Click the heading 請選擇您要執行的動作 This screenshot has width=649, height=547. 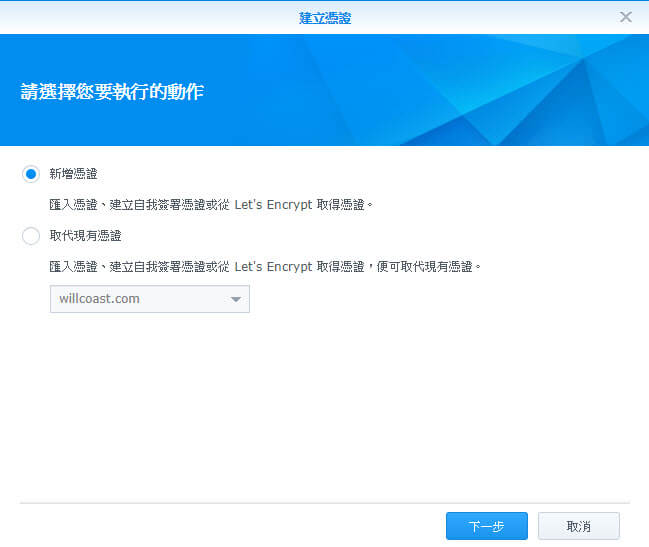pyautogui.click(x=112, y=92)
